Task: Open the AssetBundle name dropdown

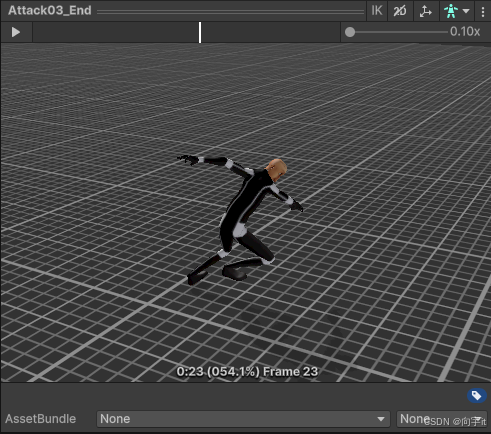Action: 243,419
